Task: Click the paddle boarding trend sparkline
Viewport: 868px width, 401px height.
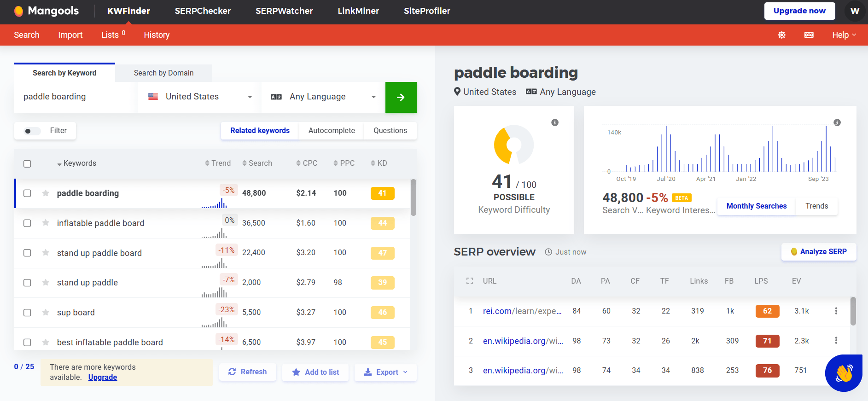Action: coord(214,203)
